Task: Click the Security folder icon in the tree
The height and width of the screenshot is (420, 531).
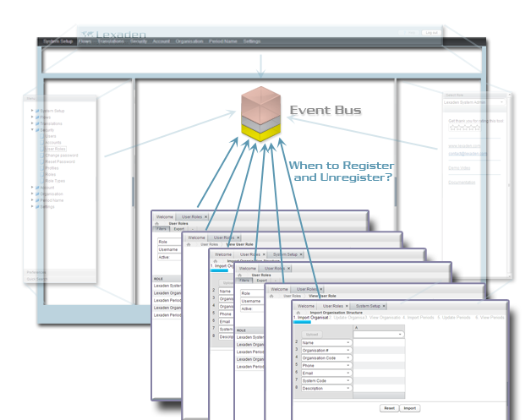Action: 37,130
